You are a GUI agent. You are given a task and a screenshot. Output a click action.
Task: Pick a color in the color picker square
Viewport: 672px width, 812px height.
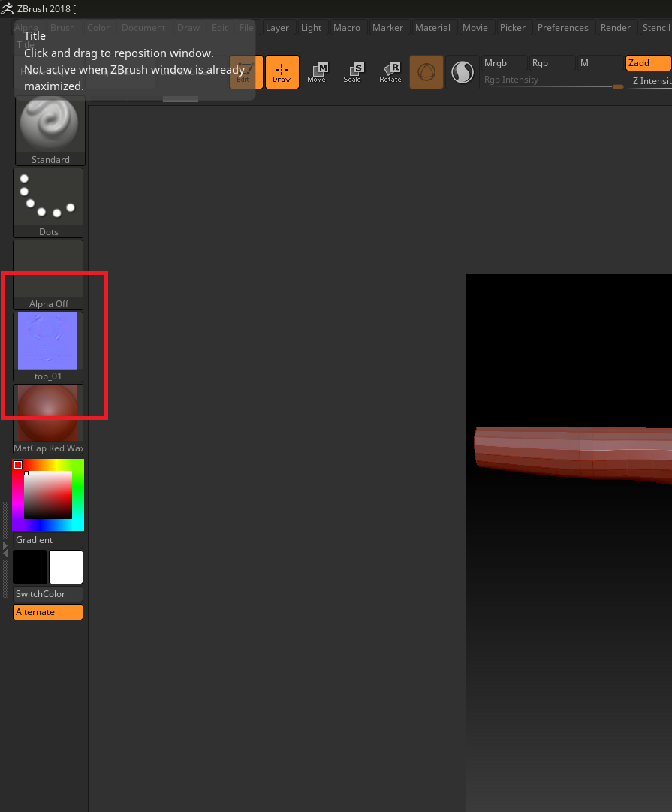click(48, 494)
